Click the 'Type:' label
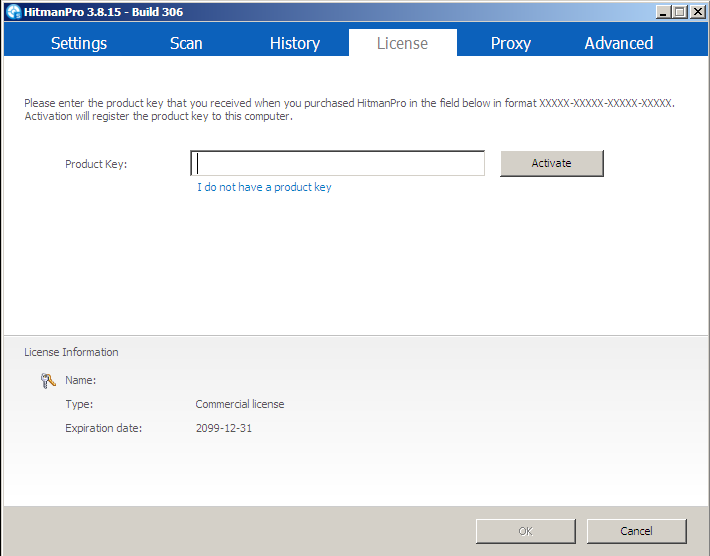This screenshot has width=710, height=556. pos(79,404)
